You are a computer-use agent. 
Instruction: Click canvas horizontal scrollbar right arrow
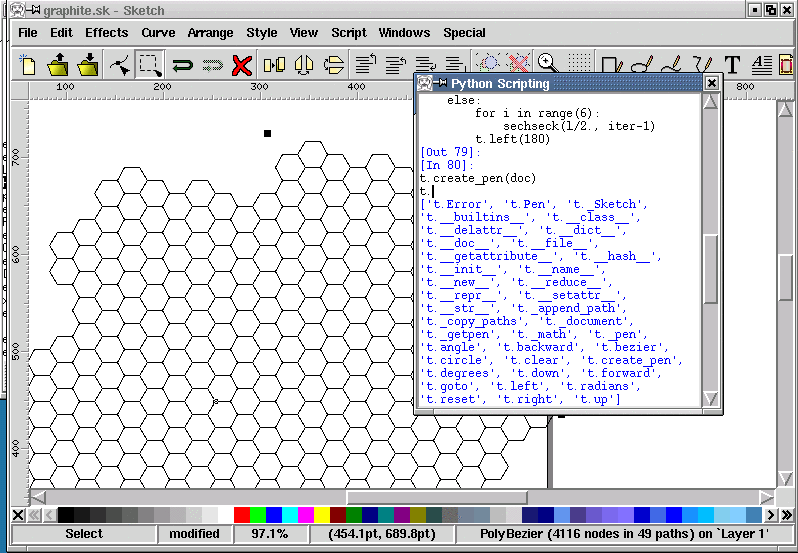[x=766, y=497]
